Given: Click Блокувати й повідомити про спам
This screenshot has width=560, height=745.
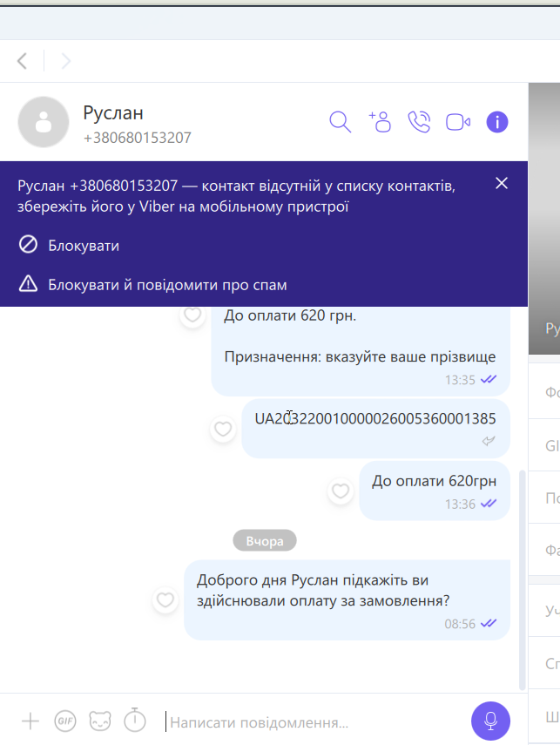Looking at the screenshot, I should 152,284.
